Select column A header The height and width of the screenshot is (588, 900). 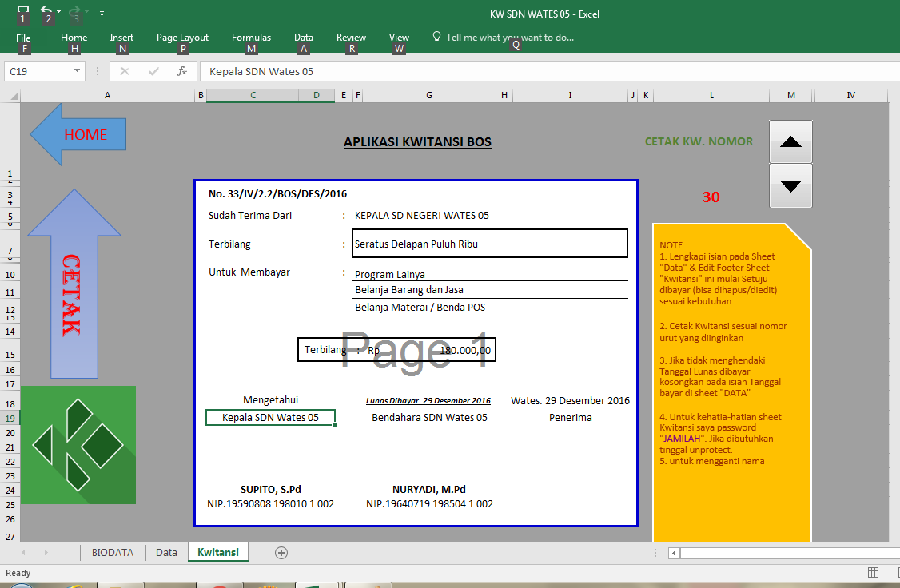click(107, 95)
